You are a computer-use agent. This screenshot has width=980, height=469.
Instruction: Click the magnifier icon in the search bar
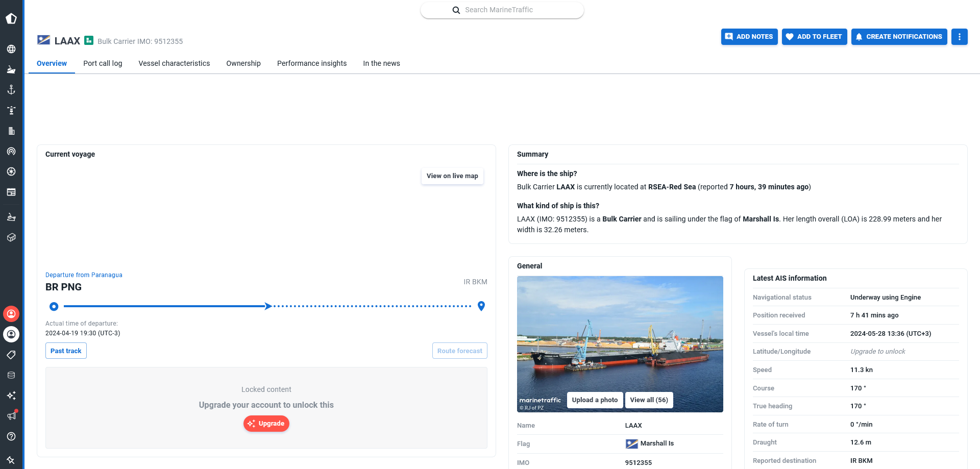click(x=456, y=10)
